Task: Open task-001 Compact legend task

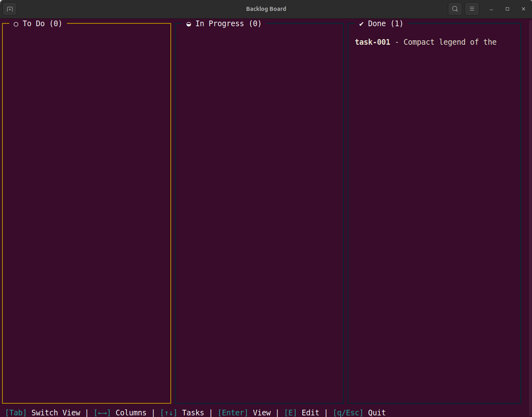Action: pyautogui.click(x=425, y=42)
